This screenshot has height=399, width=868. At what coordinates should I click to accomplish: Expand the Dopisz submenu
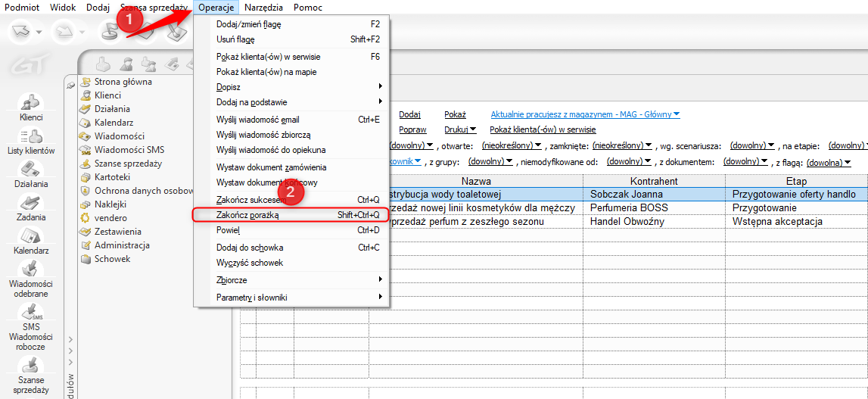292,87
